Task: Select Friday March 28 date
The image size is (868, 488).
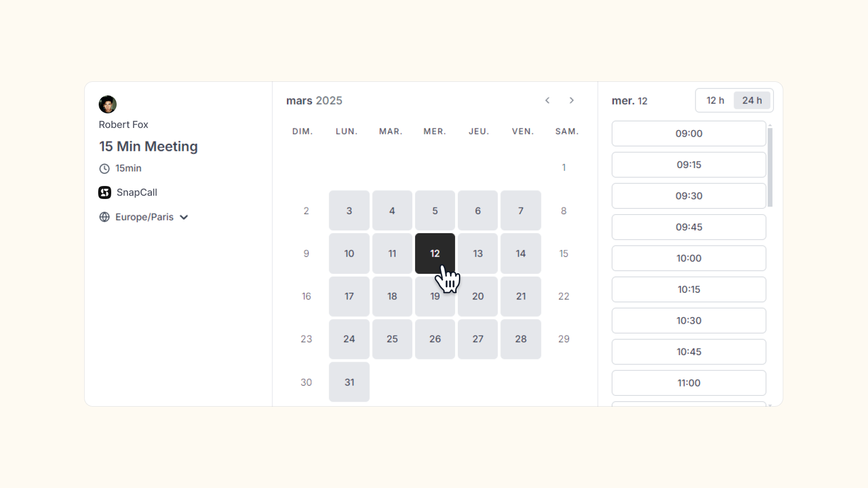Action: pyautogui.click(x=521, y=339)
